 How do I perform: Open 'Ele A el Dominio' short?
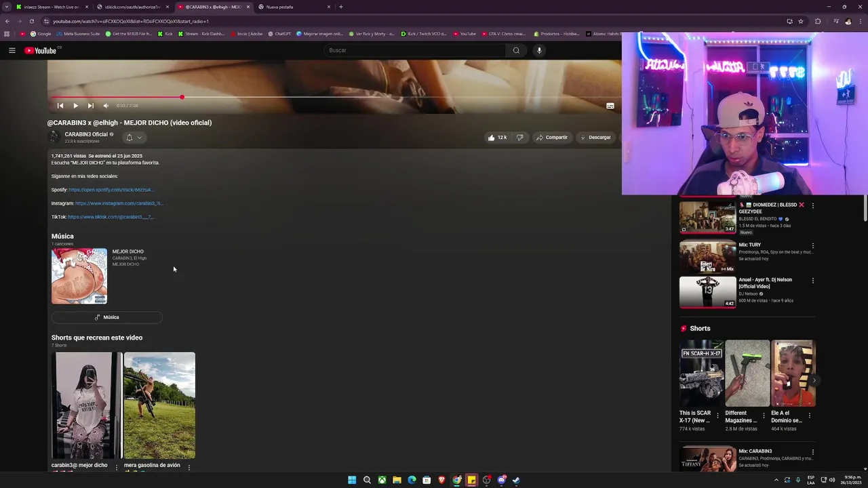[x=793, y=373]
